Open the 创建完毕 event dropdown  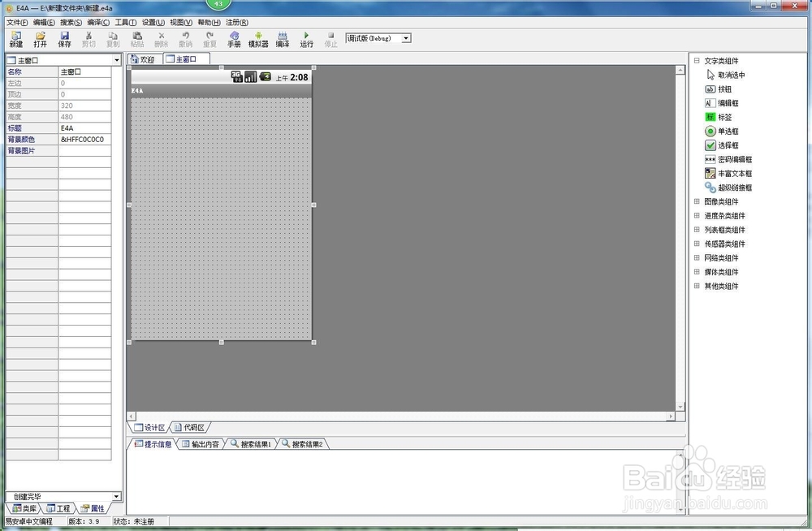click(x=116, y=496)
